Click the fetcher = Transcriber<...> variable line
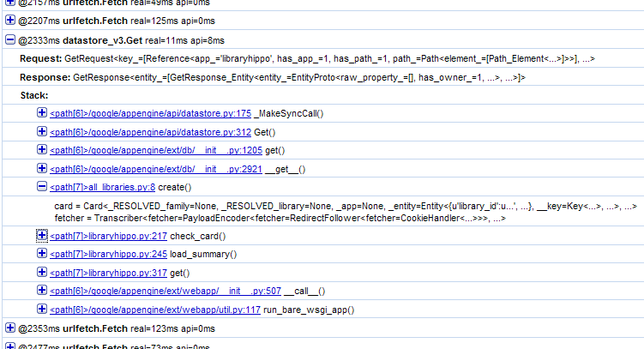 tap(280, 218)
